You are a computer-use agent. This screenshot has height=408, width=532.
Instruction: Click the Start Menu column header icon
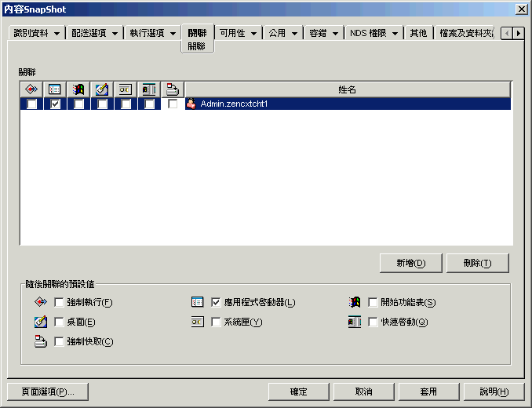pyautogui.click(x=78, y=89)
